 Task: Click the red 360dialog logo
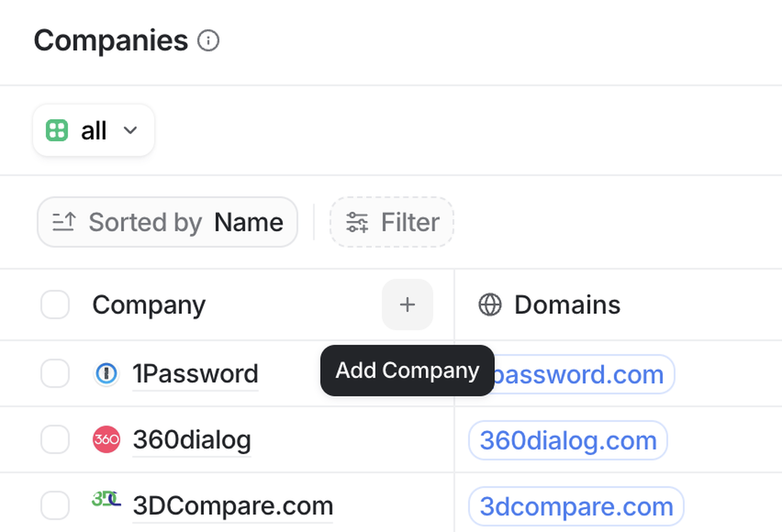(x=106, y=440)
